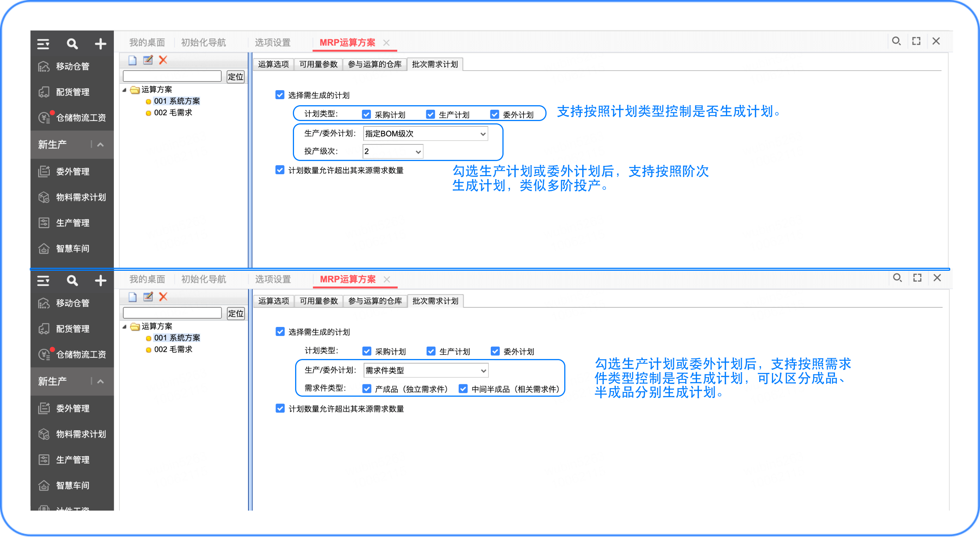Close MRP运算方案 tab in upper window
Viewport: 980px width, 537px height.
pyautogui.click(x=386, y=43)
